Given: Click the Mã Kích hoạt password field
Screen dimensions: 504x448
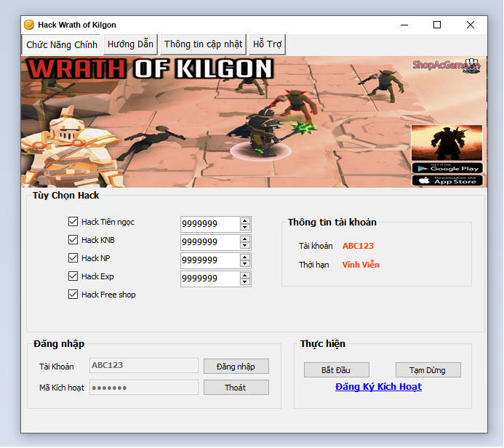Looking at the screenshot, I should [144, 388].
